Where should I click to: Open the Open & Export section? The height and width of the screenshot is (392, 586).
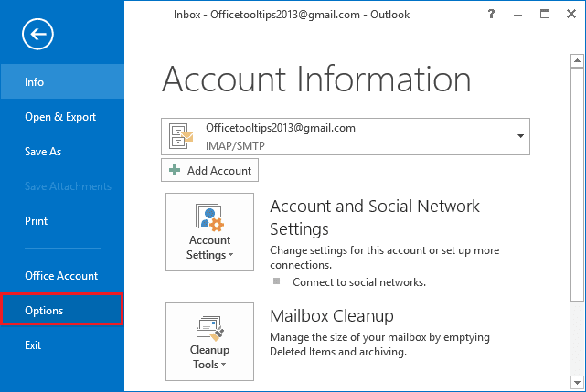(62, 117)
